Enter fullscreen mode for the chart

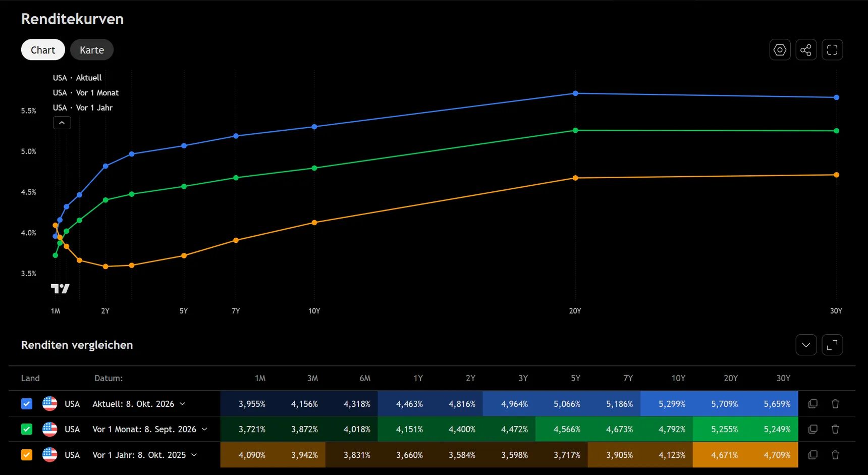point(832,50)
